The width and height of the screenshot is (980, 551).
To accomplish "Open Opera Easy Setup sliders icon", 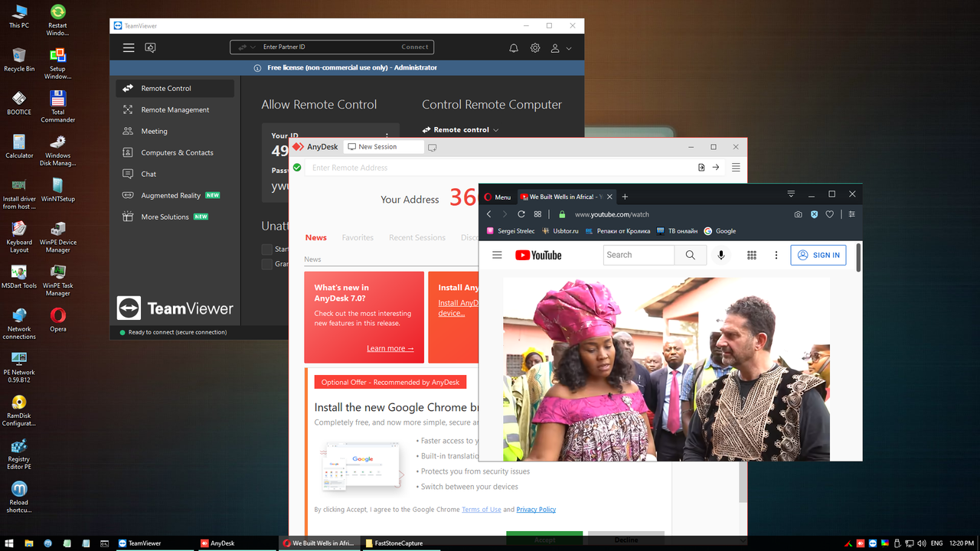I will coord(851,214).
